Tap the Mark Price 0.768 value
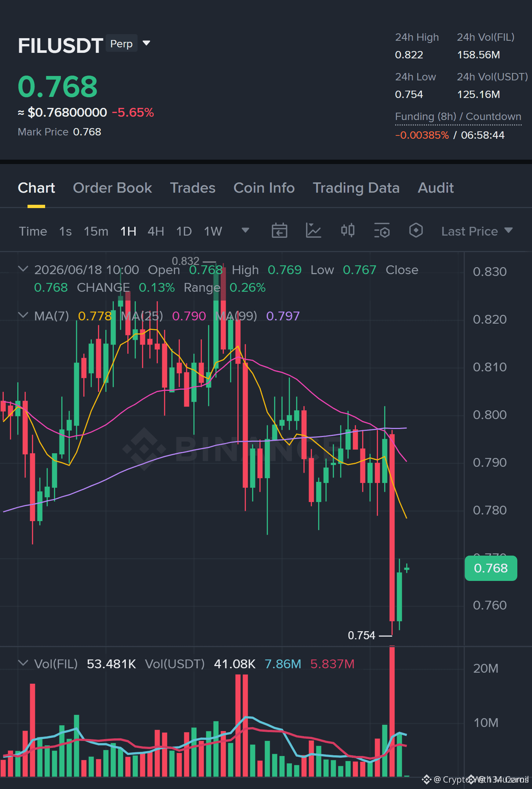Screen dimensions: 532x789 tap(87, 132)
